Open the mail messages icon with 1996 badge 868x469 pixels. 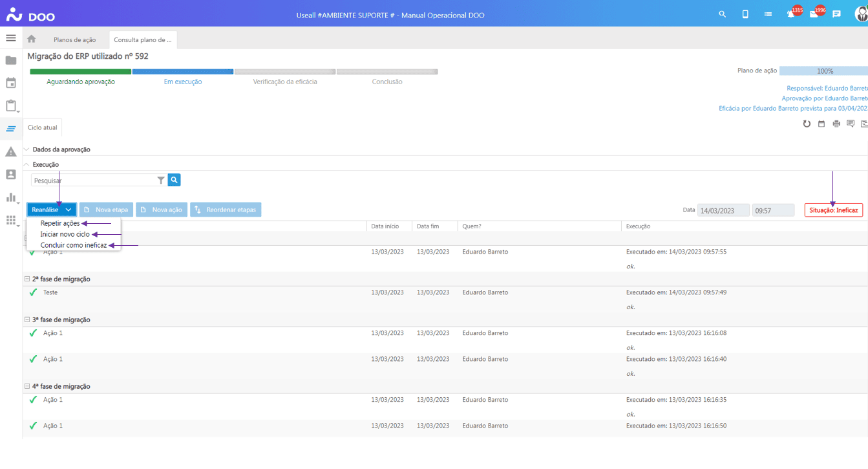tap(814, 14)
